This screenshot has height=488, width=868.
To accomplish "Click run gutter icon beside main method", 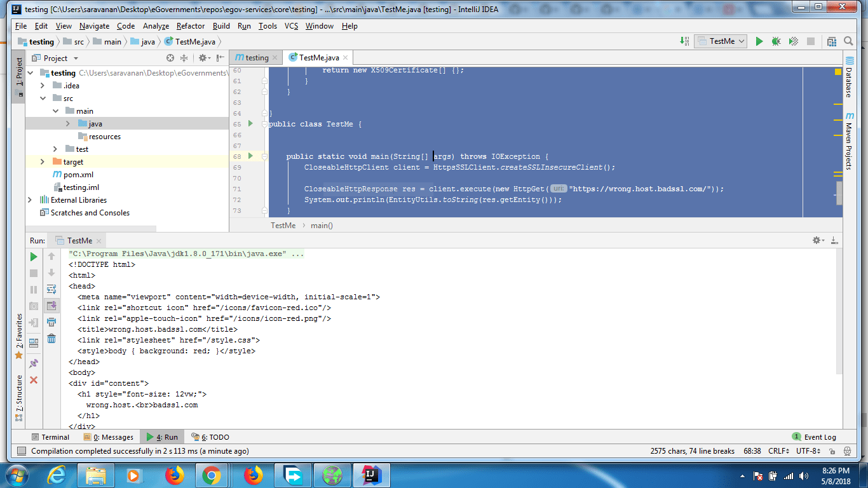I will (x=250, y=156).
